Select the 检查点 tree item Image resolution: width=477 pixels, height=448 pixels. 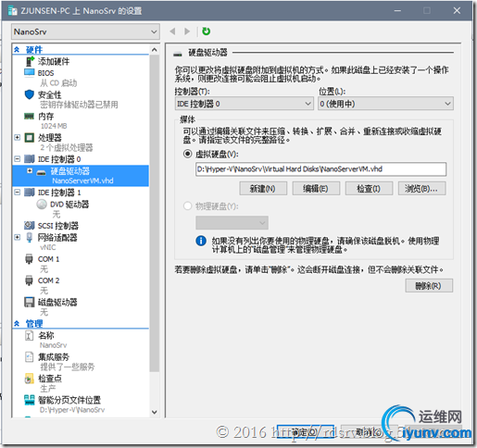click(50, 379)
